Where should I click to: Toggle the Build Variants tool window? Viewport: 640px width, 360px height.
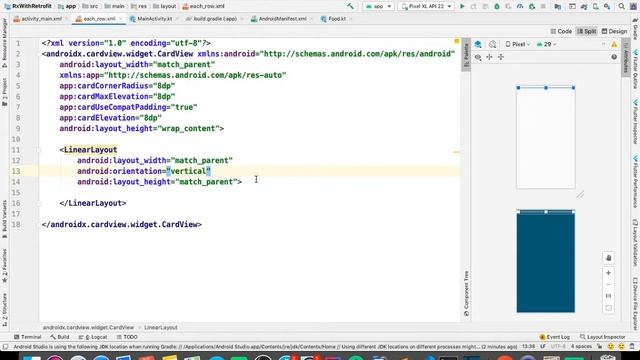[4, 219]
